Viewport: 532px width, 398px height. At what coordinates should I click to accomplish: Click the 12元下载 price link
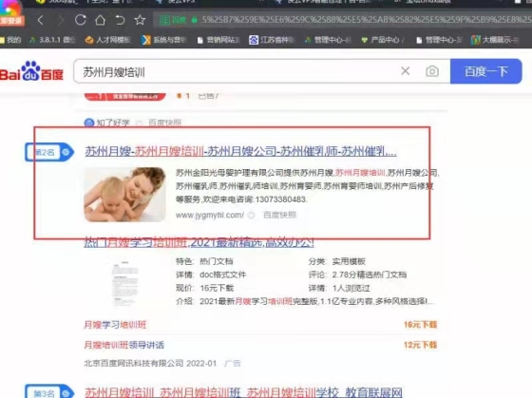click(420, 345)
